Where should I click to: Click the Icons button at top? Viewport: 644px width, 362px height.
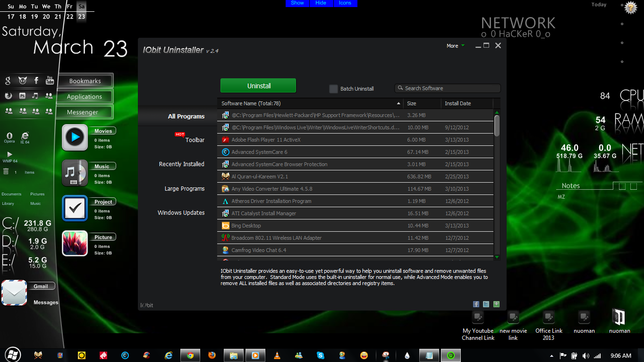(345, 3)
